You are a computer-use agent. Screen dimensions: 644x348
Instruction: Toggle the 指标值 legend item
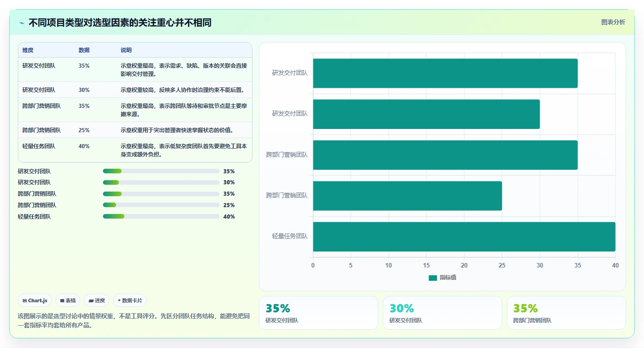coord(442,278)
